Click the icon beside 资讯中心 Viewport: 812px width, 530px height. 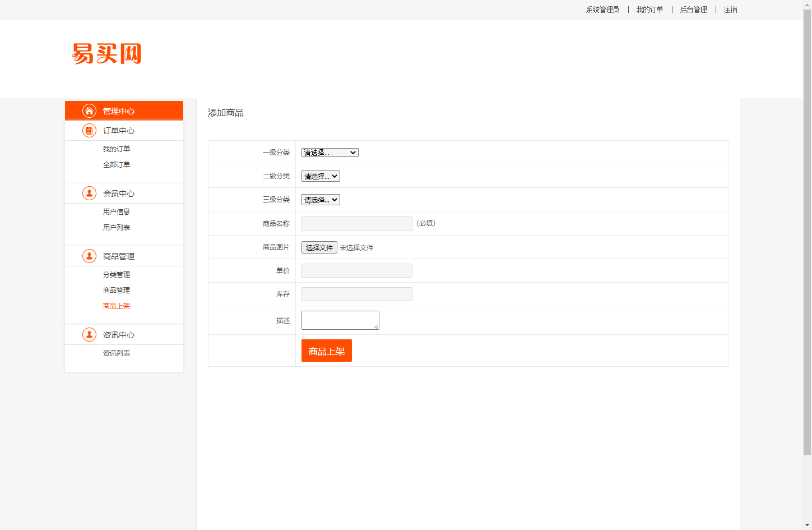89,334
